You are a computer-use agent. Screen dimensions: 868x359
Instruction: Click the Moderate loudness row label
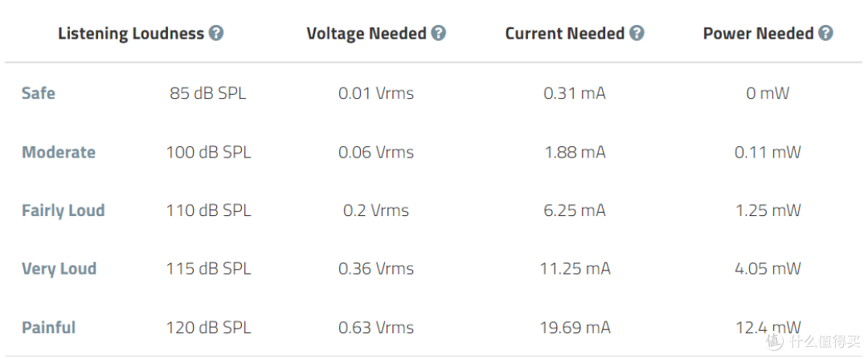point(59,153)
